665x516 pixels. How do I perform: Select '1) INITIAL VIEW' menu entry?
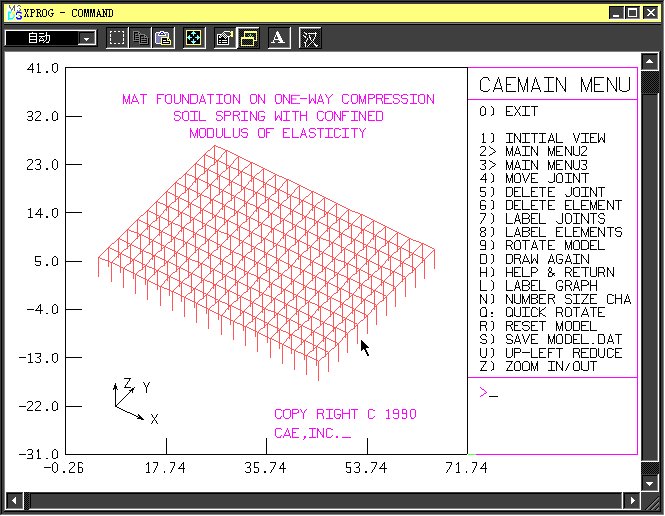point(542,138)
